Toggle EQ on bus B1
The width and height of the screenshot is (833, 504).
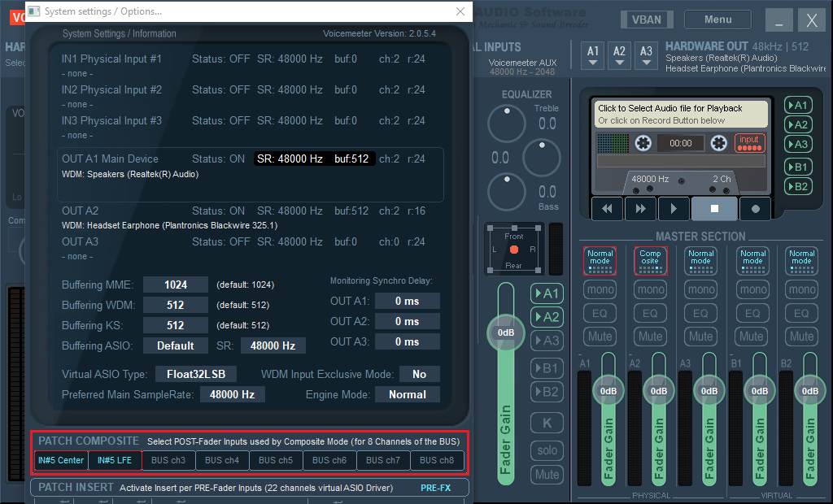pos(752,313)
